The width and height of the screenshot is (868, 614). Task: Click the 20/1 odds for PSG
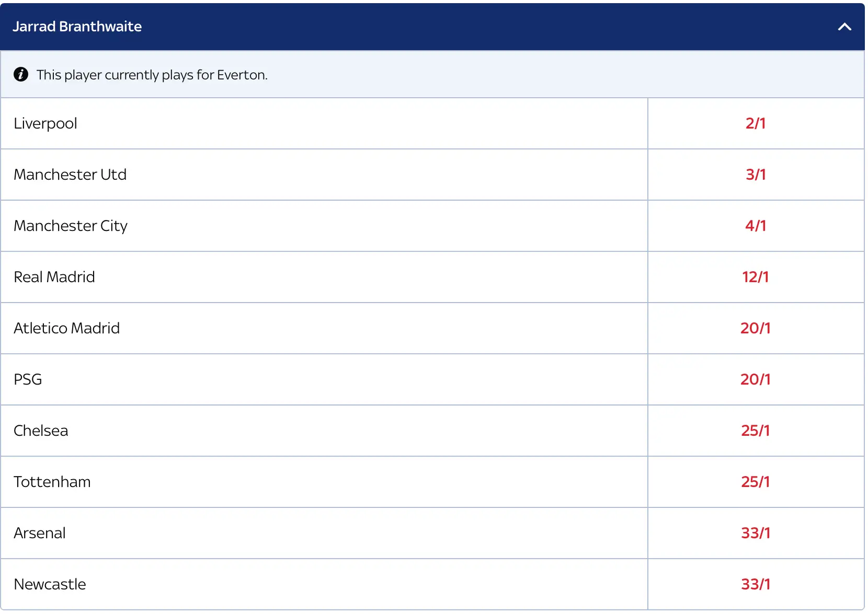pyautogui.click(x=755, y=379)
